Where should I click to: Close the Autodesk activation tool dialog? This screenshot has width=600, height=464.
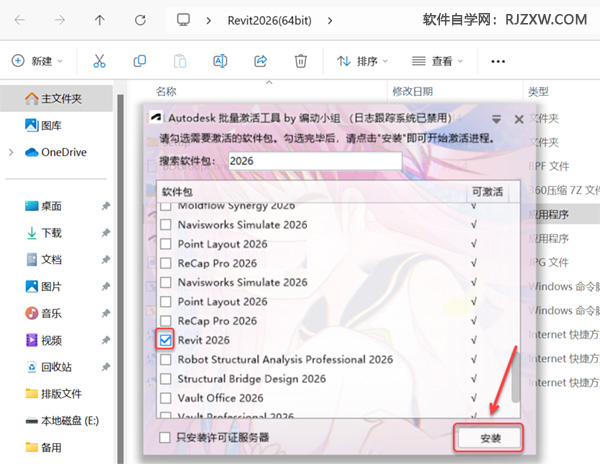click(x=519, y=119)
